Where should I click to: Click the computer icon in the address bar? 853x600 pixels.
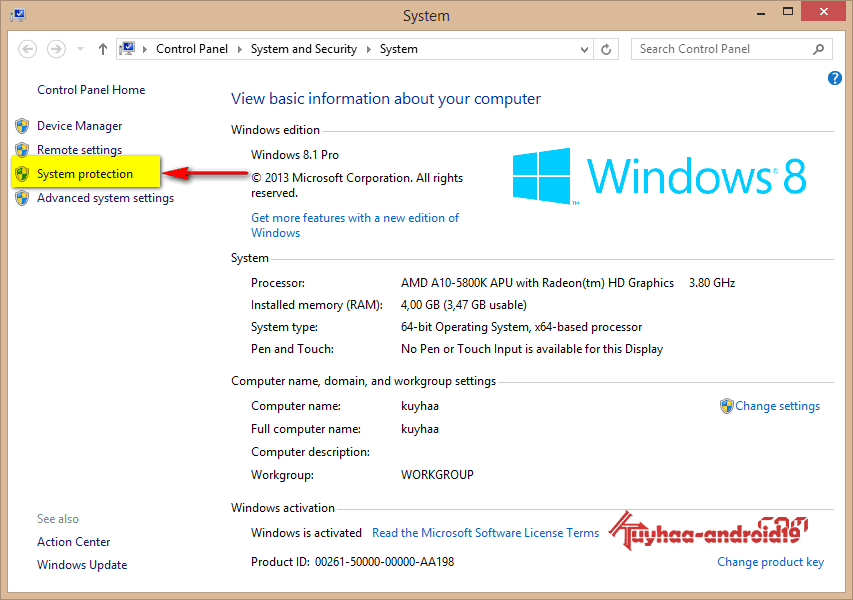coord(127,48)
